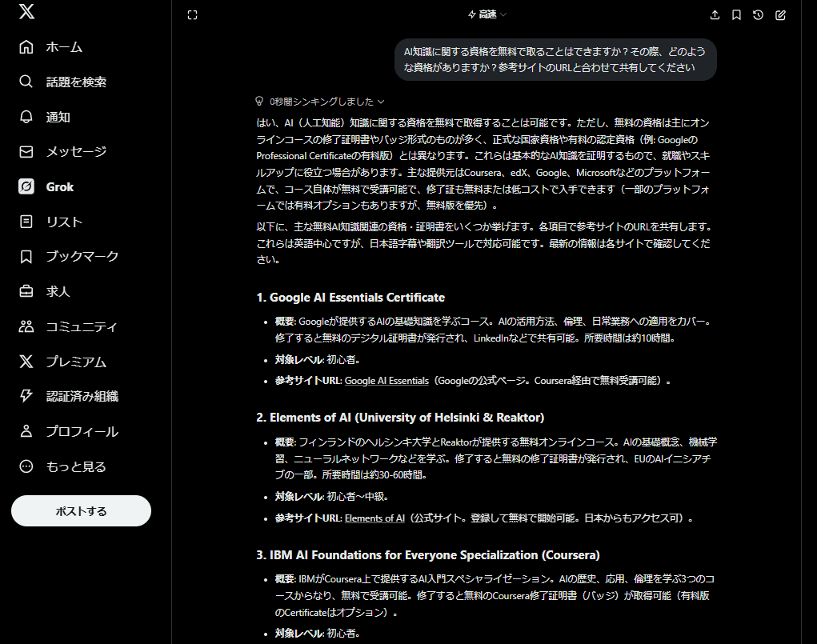This screenshot has height=644, width=817.
Task: Toggle focus mode with the brackets icon
Action: [x=192, y=14]
